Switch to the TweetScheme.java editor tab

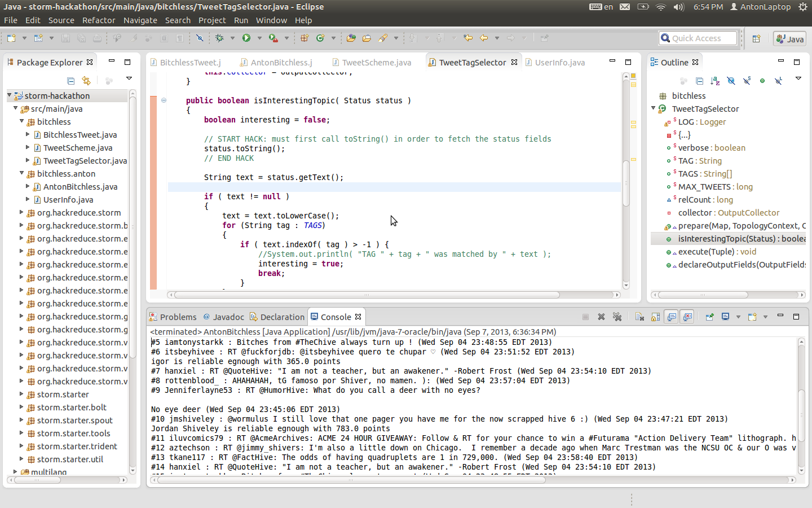(x=376, y=63)
